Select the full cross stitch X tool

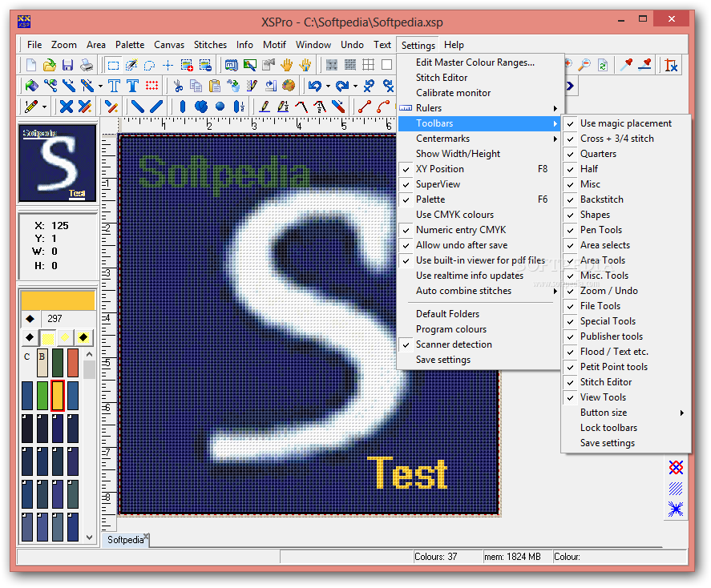tap(67, 107)
